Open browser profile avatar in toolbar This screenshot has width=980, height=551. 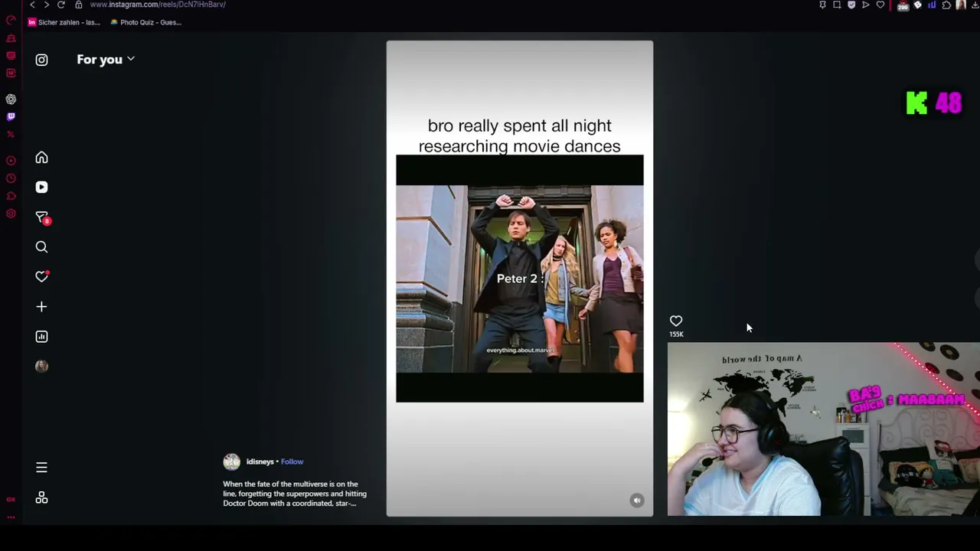click(961, 5)
